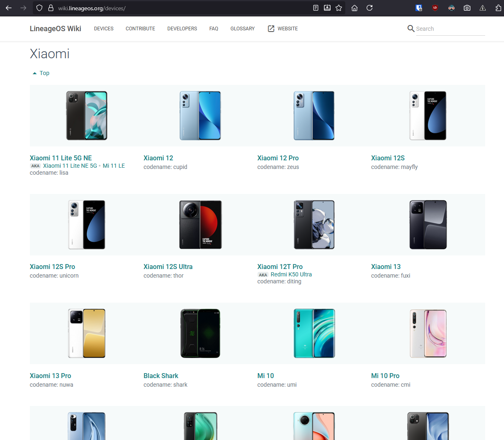Open the Xiaomi 13 device link
504x440 pixels.
click(386, 267)
